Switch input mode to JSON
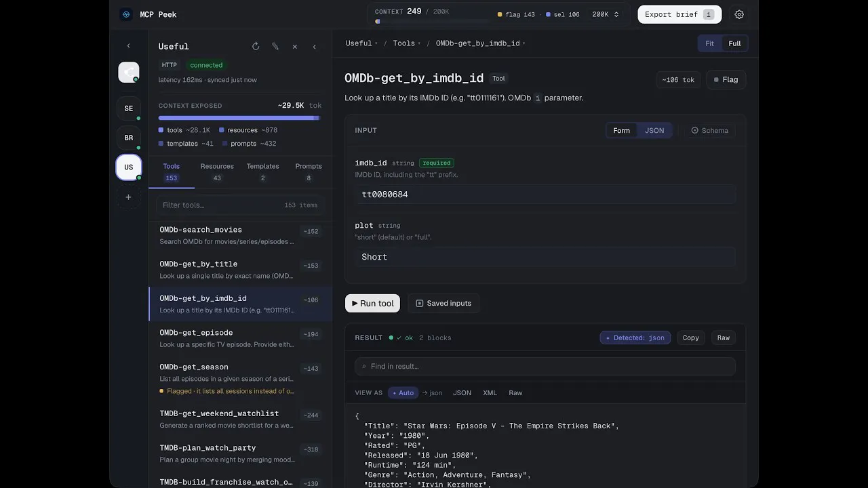Image resolution: width=868 pixels, height=488 pixels. (654, 130)
